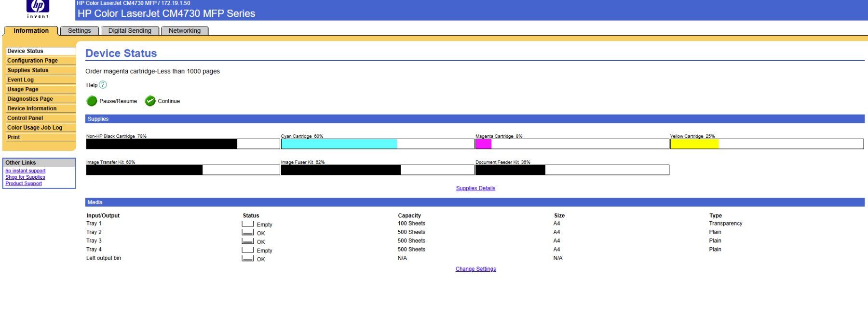Click the Left output bin status icon
This screenshot has height=318, width=868.
[x=248, y=259]
